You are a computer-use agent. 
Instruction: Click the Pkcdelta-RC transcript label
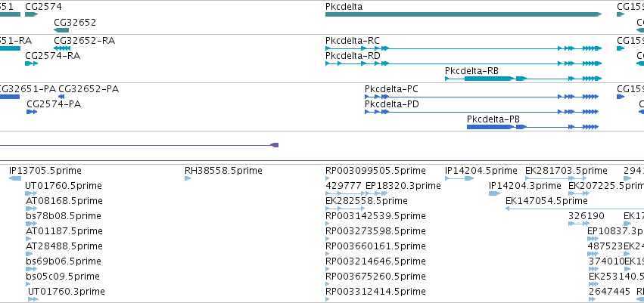click(x=353, y=41)
